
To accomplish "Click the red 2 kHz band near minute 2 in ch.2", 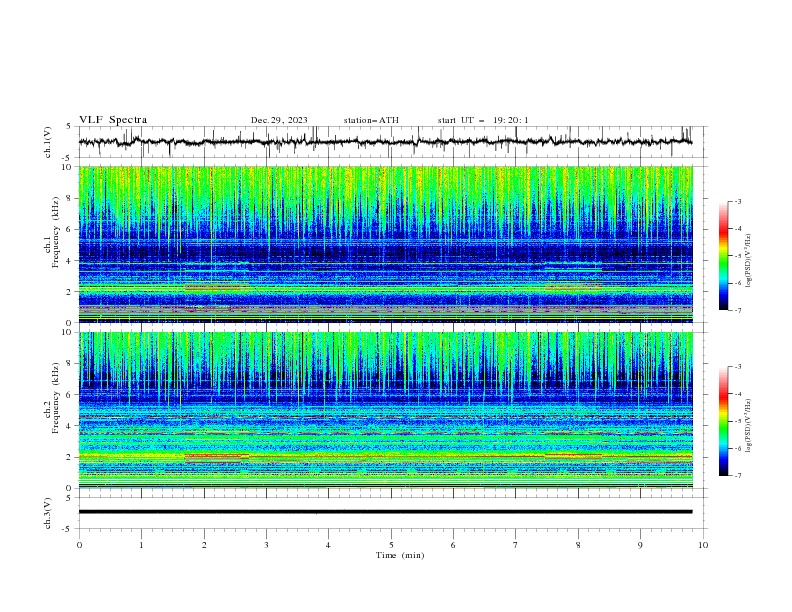I will coord(217,456).
